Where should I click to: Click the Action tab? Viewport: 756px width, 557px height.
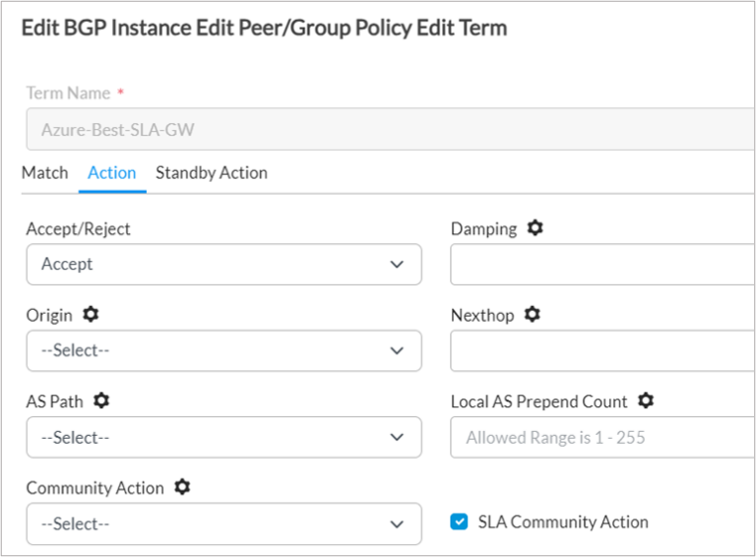click(112, 173)
